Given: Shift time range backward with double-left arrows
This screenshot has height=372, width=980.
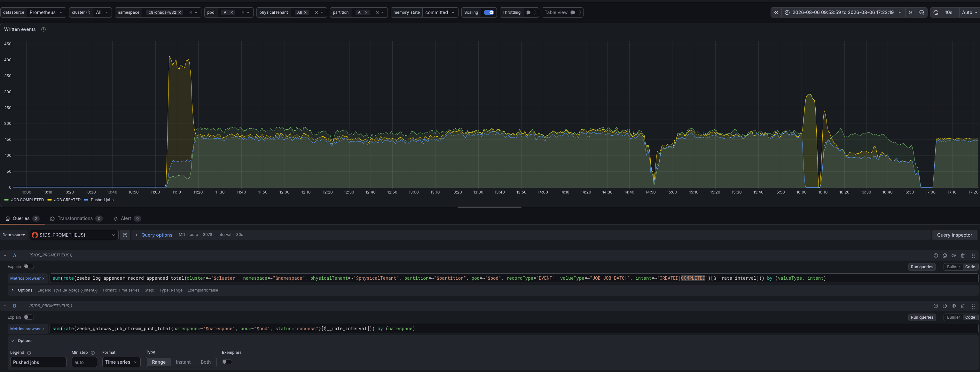Looking at the screenshot, I should (x=776, y=12).
